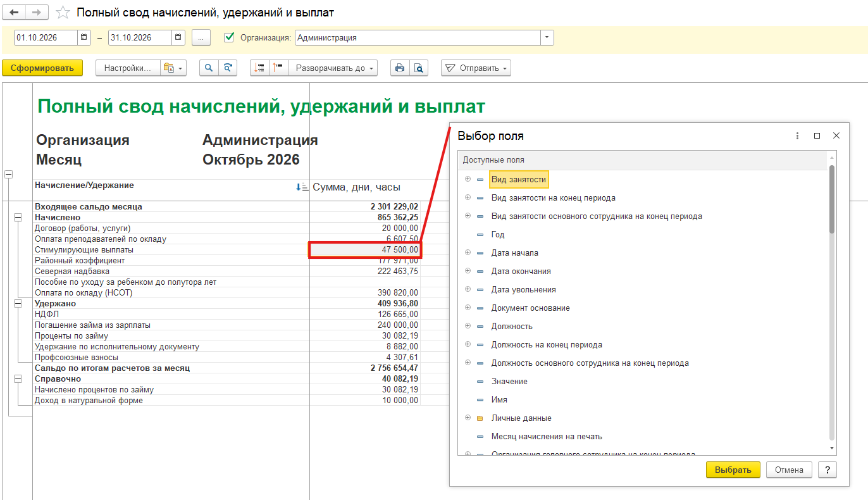Click the field icon beside Значение
The height and width of the screenshot is (500, 868).
point(480,382)
